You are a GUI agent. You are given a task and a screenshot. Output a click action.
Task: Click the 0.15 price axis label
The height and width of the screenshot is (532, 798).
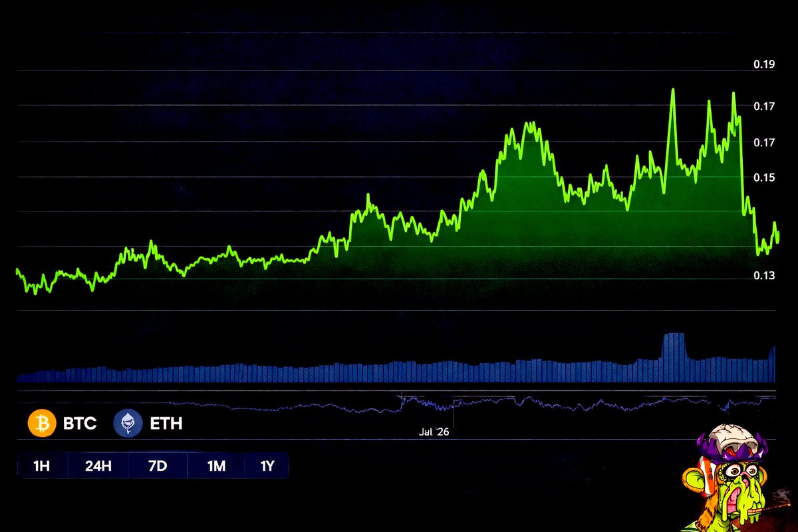(764, 178)
